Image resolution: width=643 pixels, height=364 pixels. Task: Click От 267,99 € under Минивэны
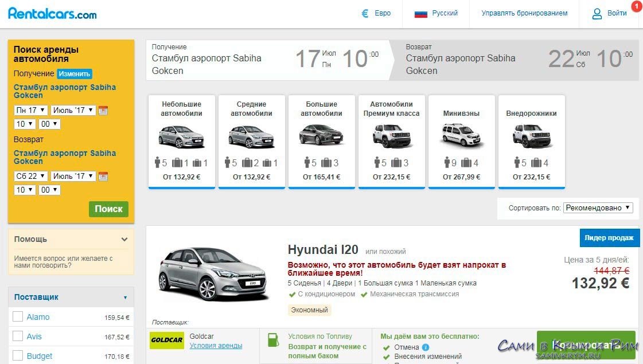[x=461, y=177]
